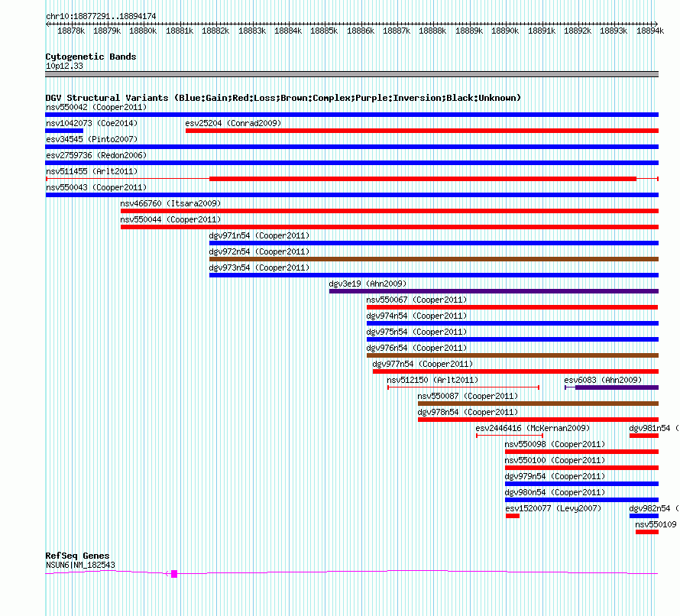
Task: Click the small esv1520077 (Levy2007) red bar
Action: 513,516
